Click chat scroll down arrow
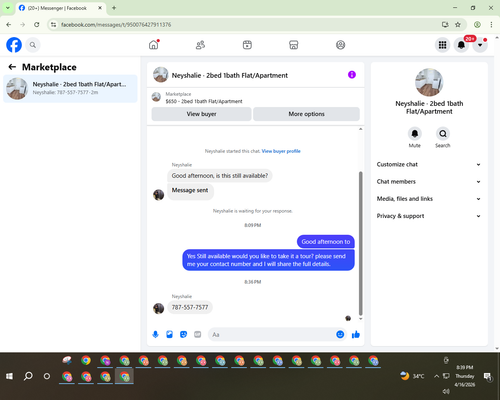Viewport: 500px width, 400px height. click(x=360, y=319)
